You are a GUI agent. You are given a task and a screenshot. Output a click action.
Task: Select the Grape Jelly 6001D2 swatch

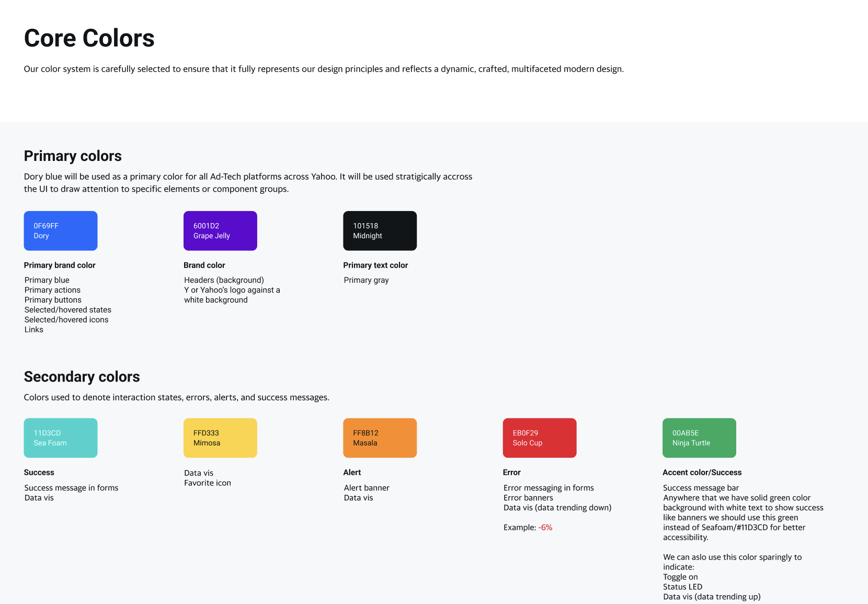[220, 231]
